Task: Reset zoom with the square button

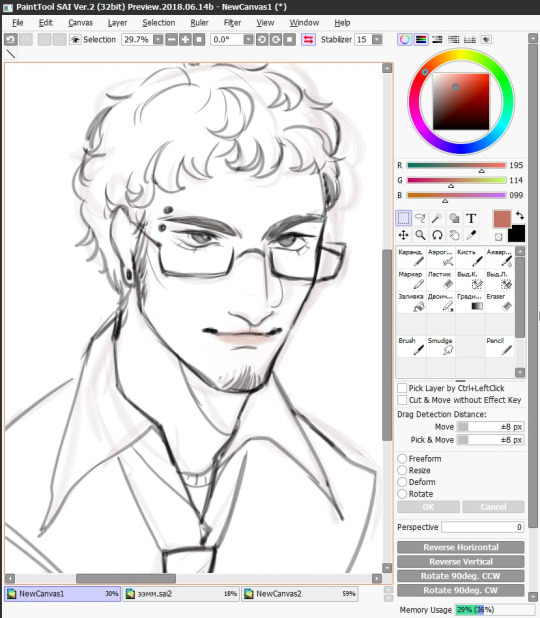Action: 199,39
